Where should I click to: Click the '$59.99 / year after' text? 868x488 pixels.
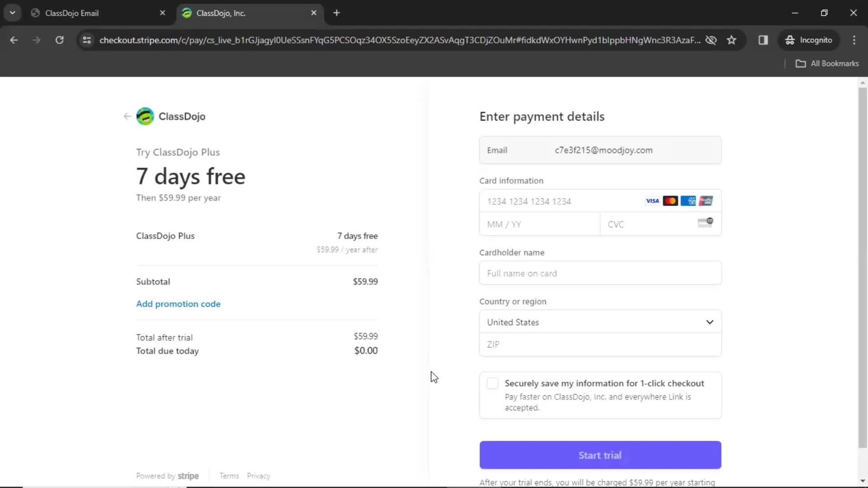[x=347, y=250]
